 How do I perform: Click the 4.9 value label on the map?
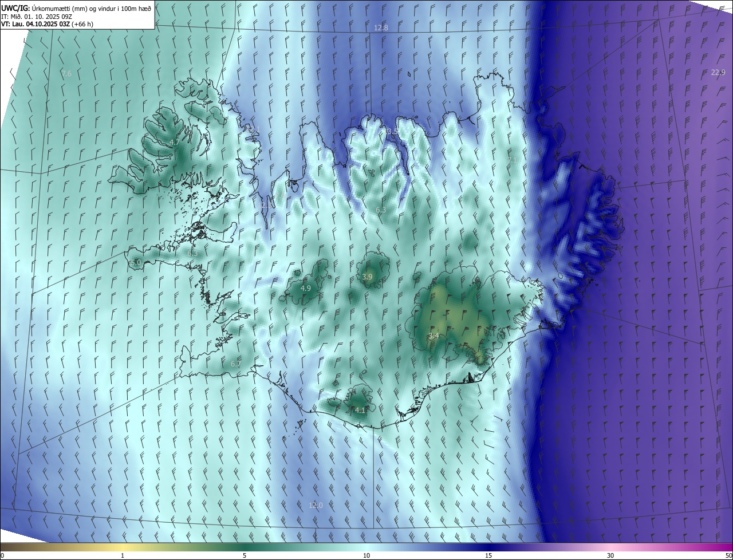[x=305, y=288]
